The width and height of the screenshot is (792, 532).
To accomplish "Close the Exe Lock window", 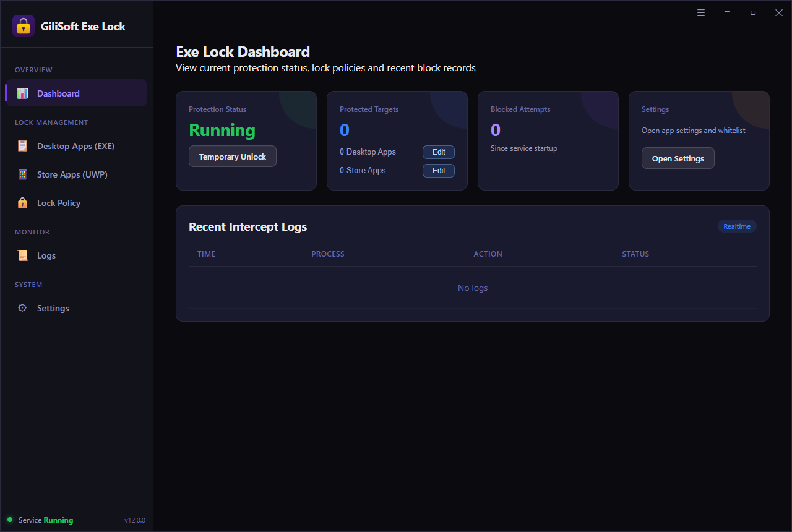I will click(x=779, y=12).
